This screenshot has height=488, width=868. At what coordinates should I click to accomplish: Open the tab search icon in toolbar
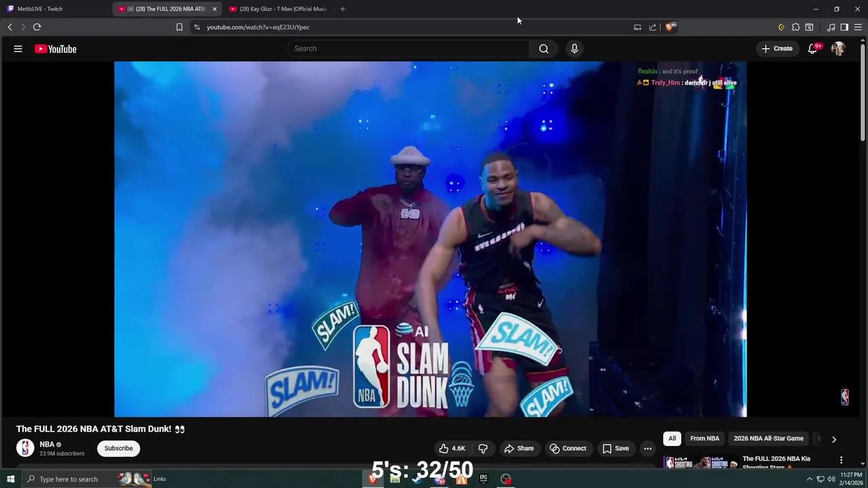(x=809, y=27)
